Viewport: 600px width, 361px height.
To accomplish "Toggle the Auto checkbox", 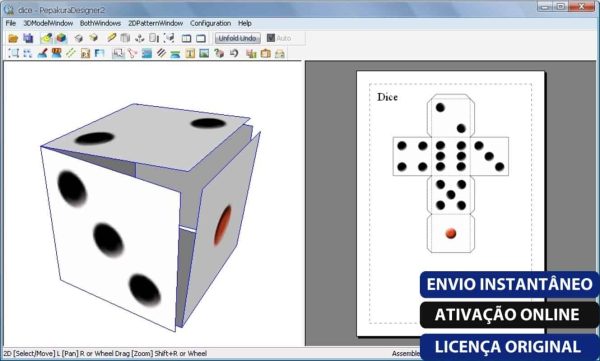I will (271, 38).
